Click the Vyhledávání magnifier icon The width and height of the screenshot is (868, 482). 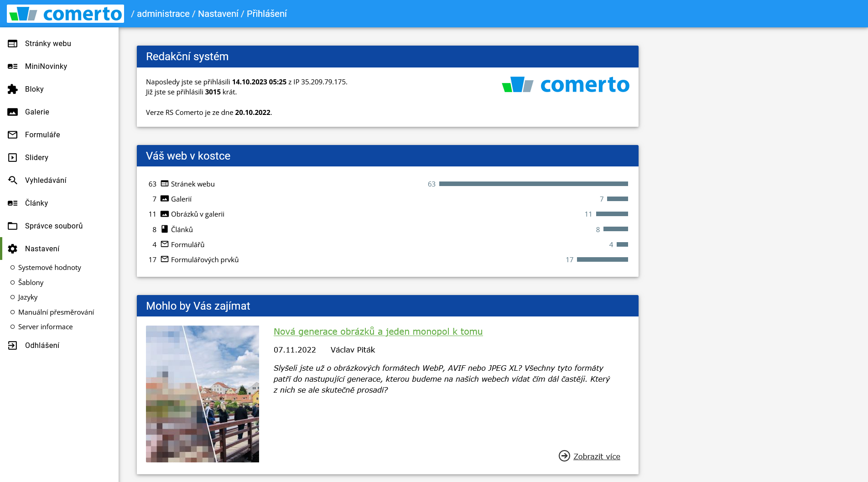pyautogui.click(x=13, y=180)
